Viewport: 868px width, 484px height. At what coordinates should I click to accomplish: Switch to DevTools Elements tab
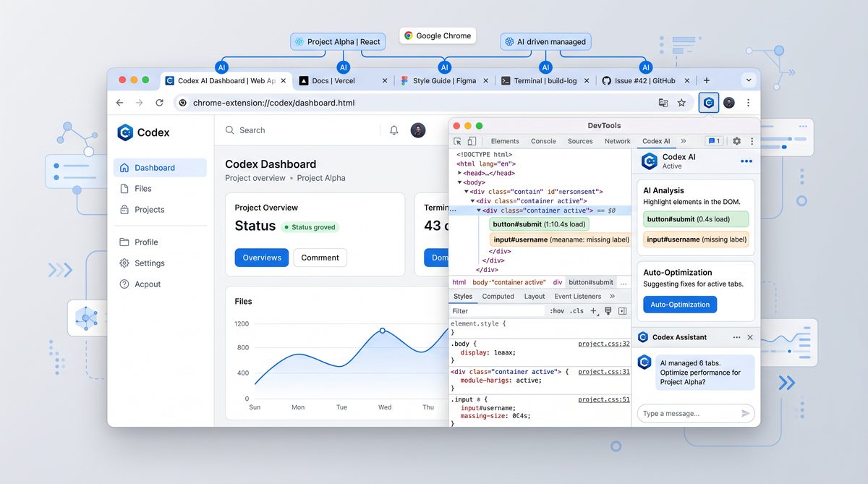tap(505, 142)
